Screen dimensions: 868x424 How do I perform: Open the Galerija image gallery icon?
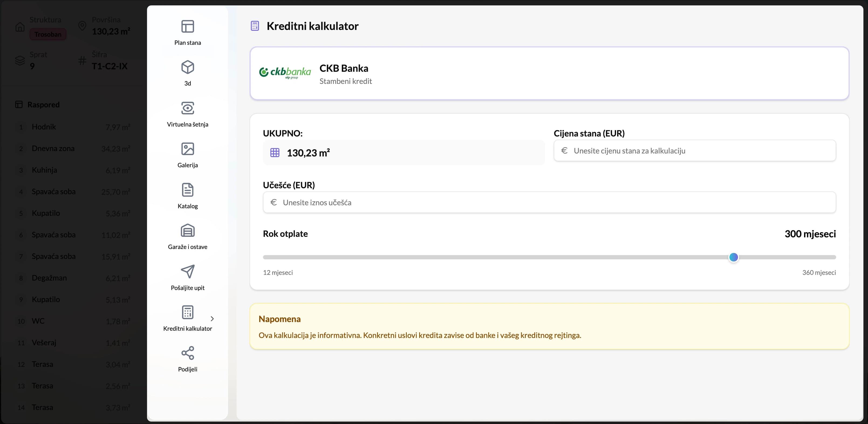188,149
